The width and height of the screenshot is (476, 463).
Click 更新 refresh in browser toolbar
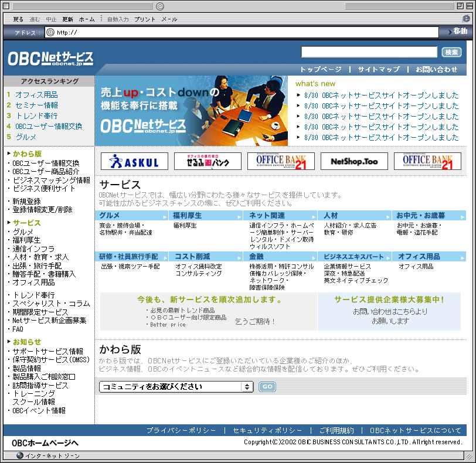67,19
